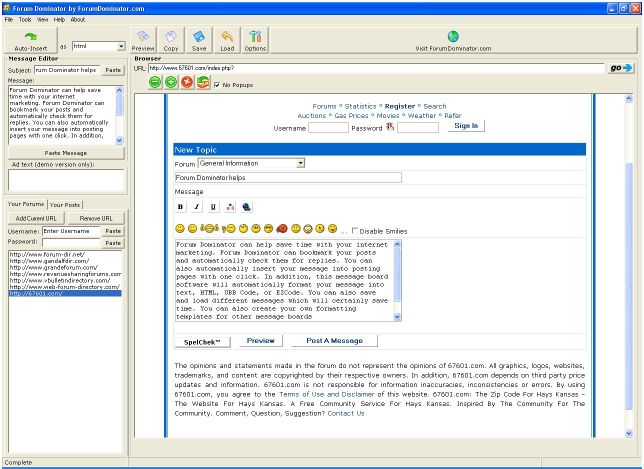The height and width of the screenshot is (469, 644).
Task: Open the Tools menu
Action: pyautogui.click(x=25, y=19)
